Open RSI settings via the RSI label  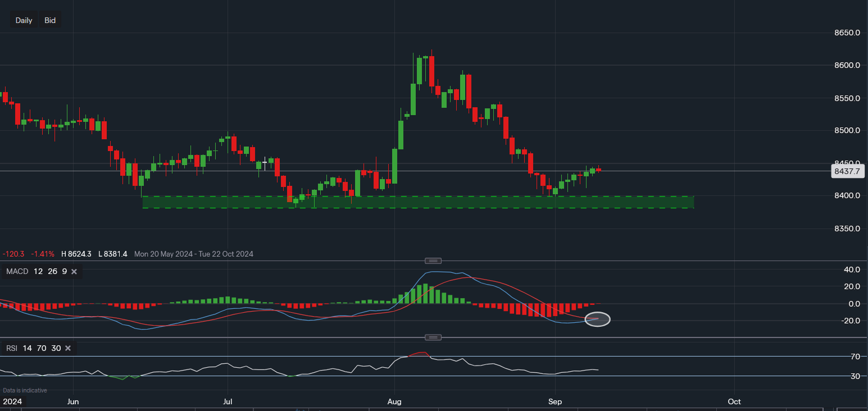(12, 348)
